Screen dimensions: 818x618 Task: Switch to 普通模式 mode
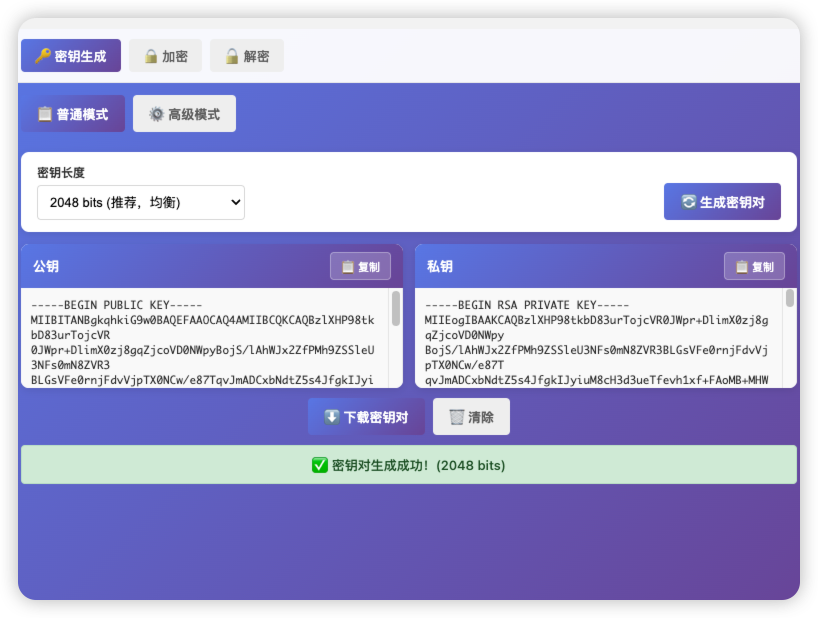pyautogui.click(x=73, y=114)
